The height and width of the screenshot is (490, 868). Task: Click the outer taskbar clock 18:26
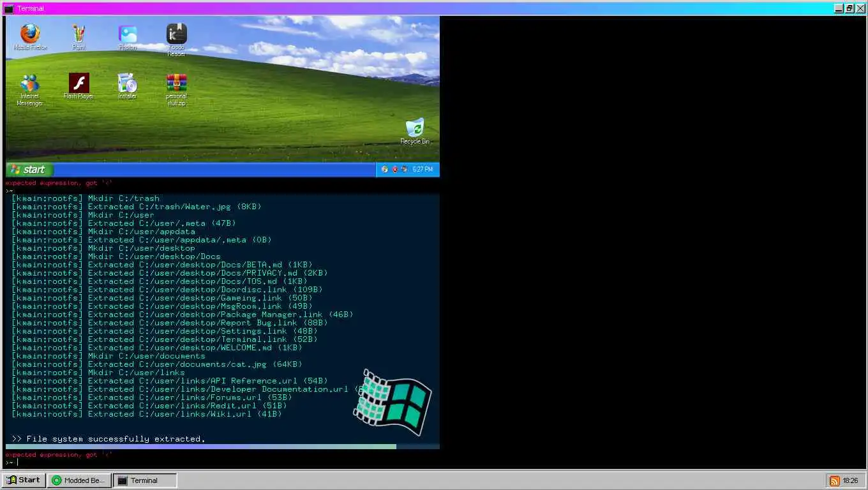coord(850,480)
